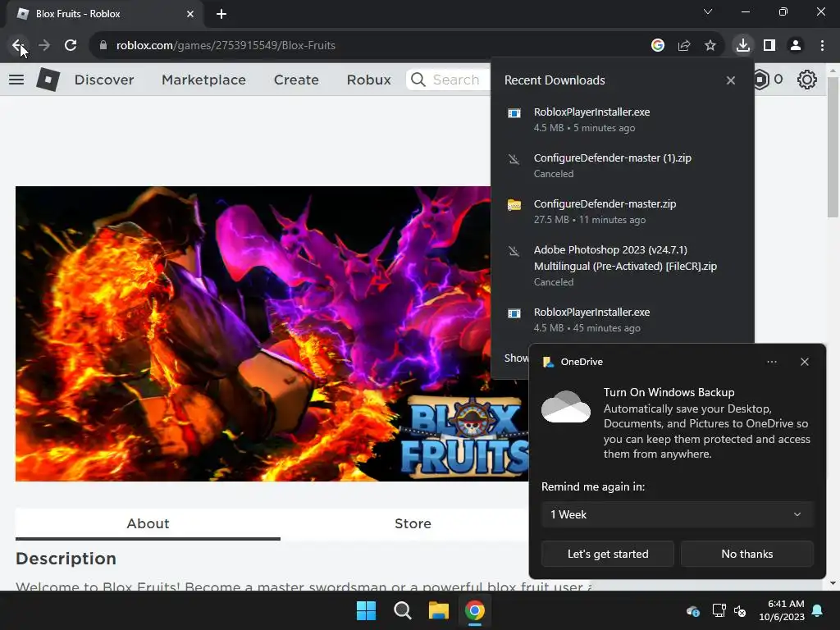
Task: View site information lock icon
Action: point(103,45)
